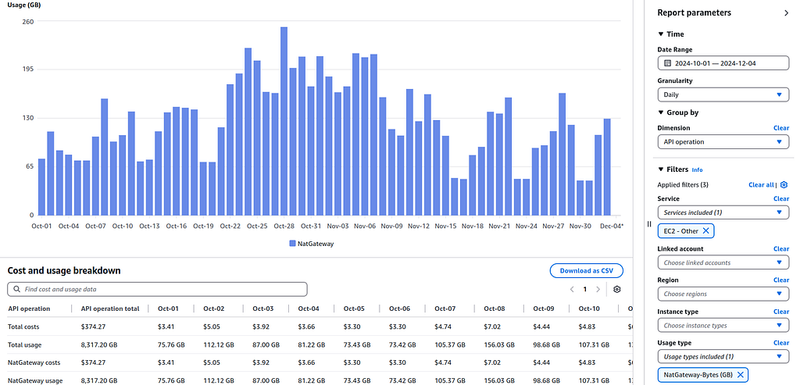Click Clear all filters link

(x=761, y=185)
